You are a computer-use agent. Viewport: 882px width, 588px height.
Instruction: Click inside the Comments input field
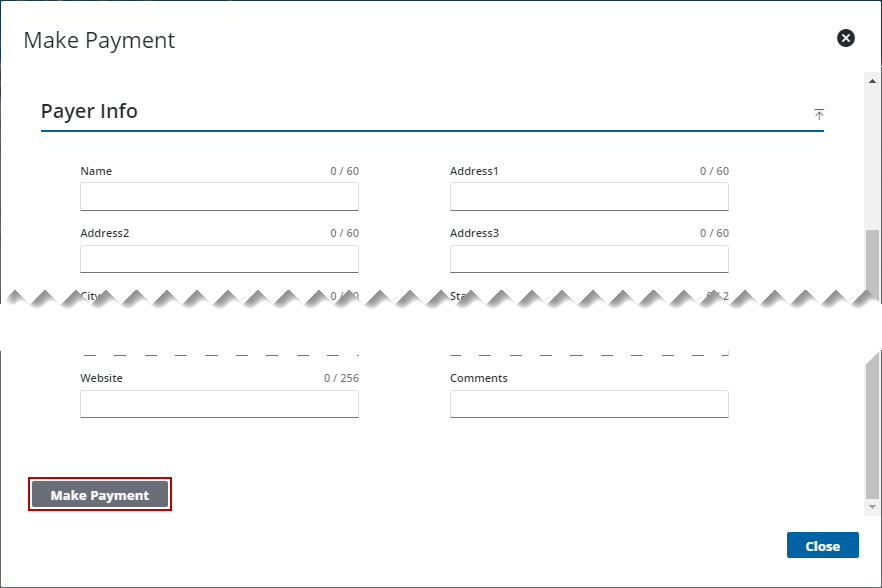[x=589, y=404]
